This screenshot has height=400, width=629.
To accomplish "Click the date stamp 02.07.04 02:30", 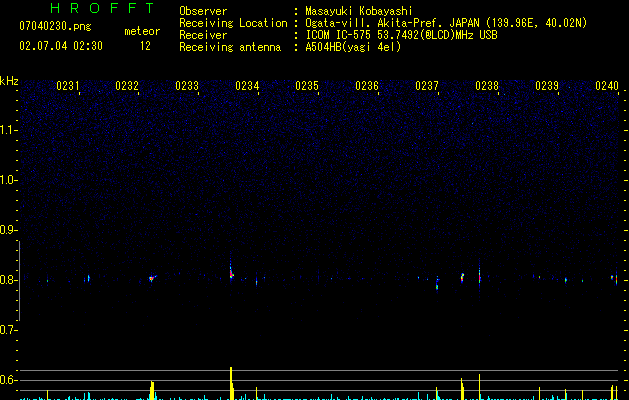I will coord(61,46).
